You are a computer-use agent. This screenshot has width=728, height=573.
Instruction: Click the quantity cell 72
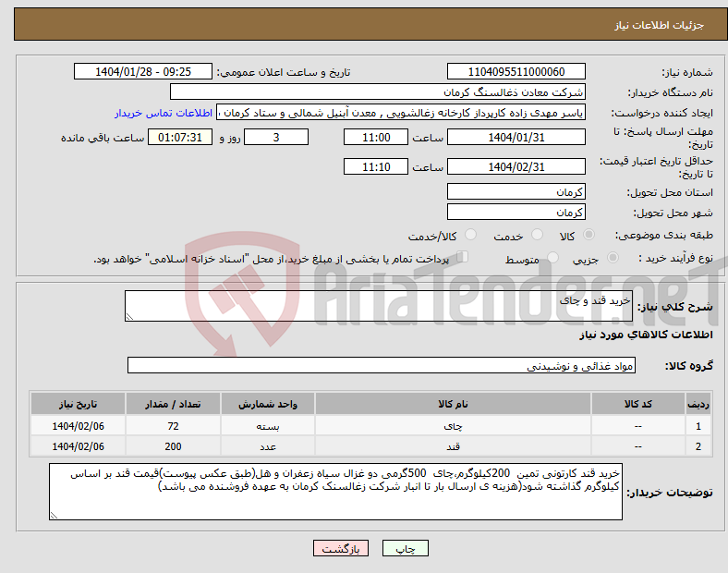click(173, 426)
